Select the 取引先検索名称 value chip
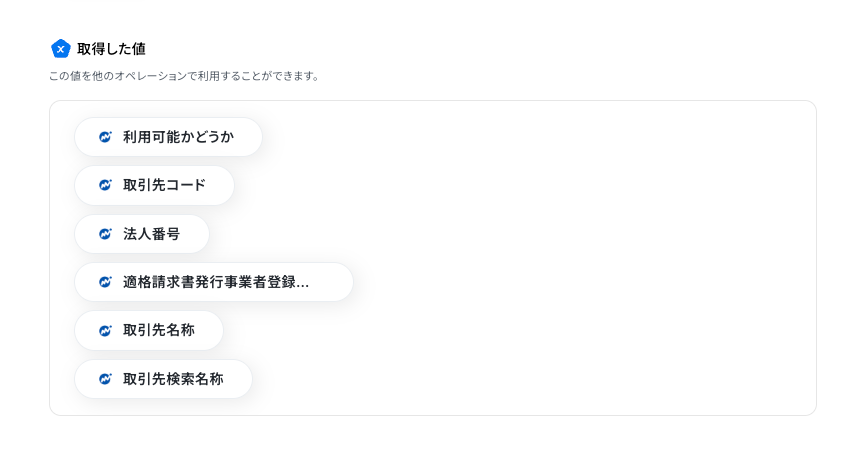 point(164,379)
